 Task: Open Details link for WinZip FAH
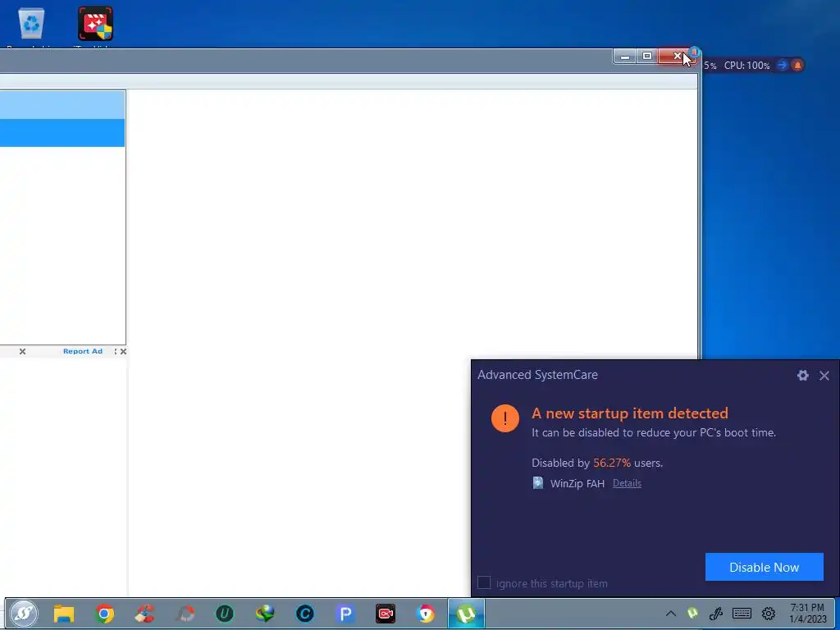click(x=627, y=483)
